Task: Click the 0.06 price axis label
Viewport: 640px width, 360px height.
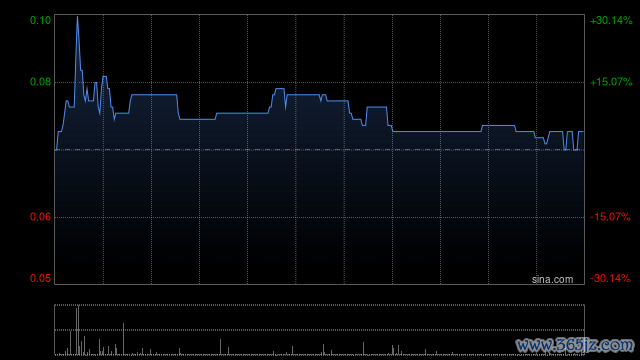Action: coord(40,217)
